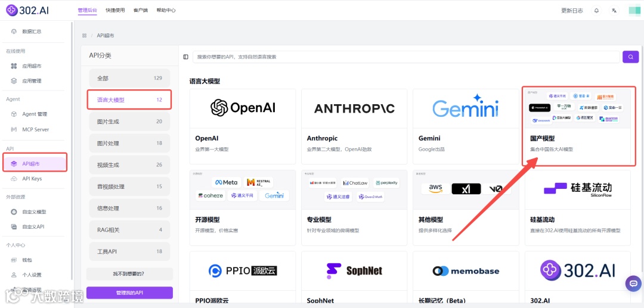This screenshot has width=644, height=308.
Task: Switch to 管理后台 top tab
Action: [88, 10]
